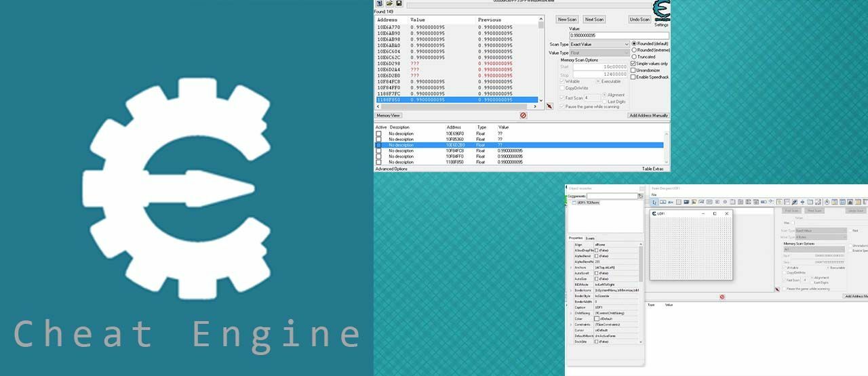Screen dimensions: 868x376
Task: Click the New Scan button
Action: click(x=567, y=19)
